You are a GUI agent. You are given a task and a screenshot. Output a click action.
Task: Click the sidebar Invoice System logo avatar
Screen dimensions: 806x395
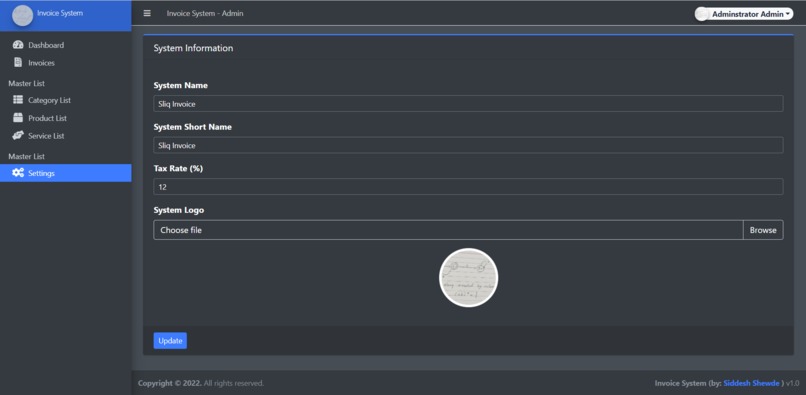click(22, 15)
